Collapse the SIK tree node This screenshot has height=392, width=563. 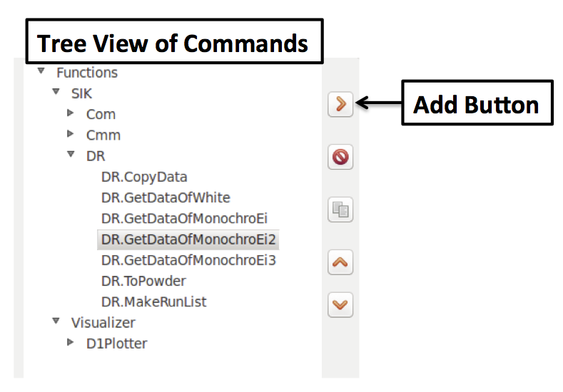click(56, 93)
